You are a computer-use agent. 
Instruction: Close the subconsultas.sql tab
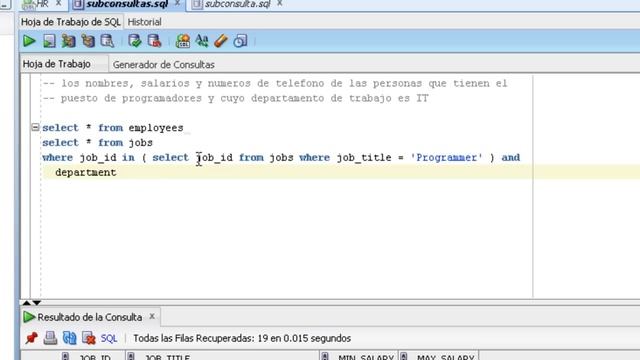click(x=178, y=3)
